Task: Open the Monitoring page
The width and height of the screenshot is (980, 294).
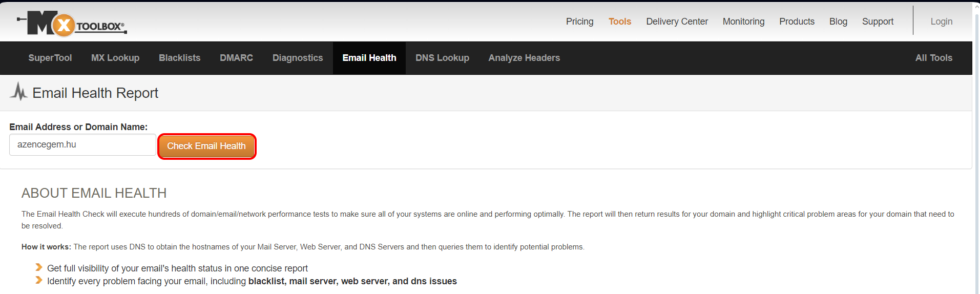Action: pos(743,22)
